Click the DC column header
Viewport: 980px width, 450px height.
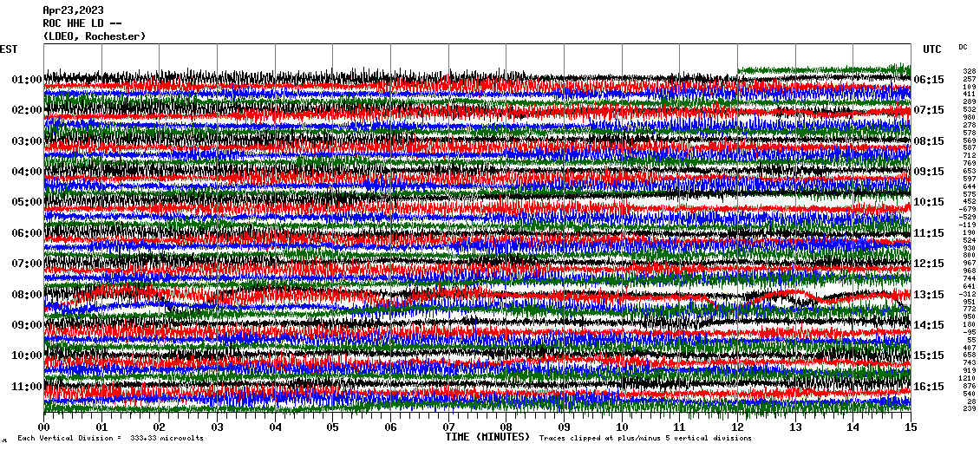pyautogui.click(x=963, y=47)
